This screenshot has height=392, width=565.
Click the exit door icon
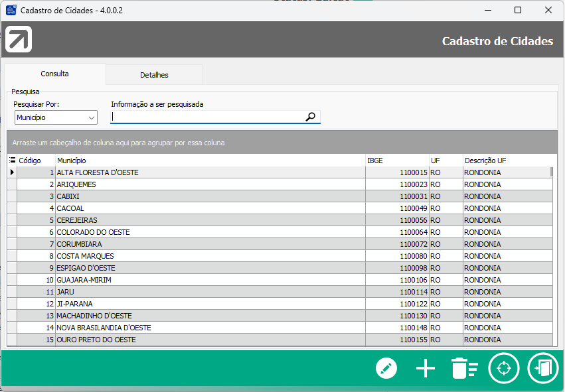pos(542,368)
